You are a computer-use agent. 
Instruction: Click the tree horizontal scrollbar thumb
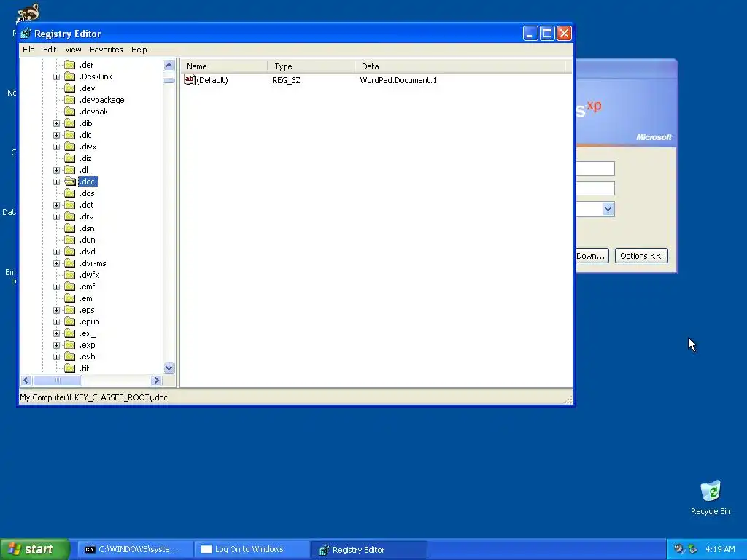(58, 380)
